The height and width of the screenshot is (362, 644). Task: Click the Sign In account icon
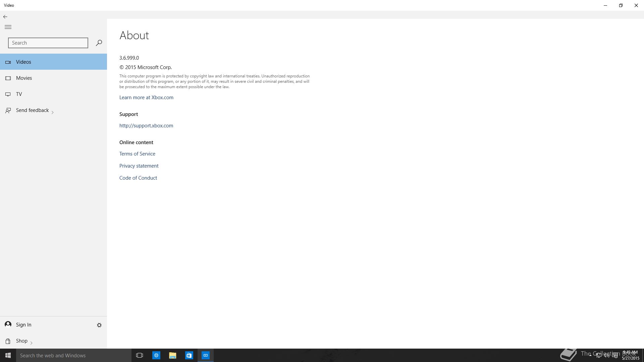pyautogui.click(x=8, y=324)
